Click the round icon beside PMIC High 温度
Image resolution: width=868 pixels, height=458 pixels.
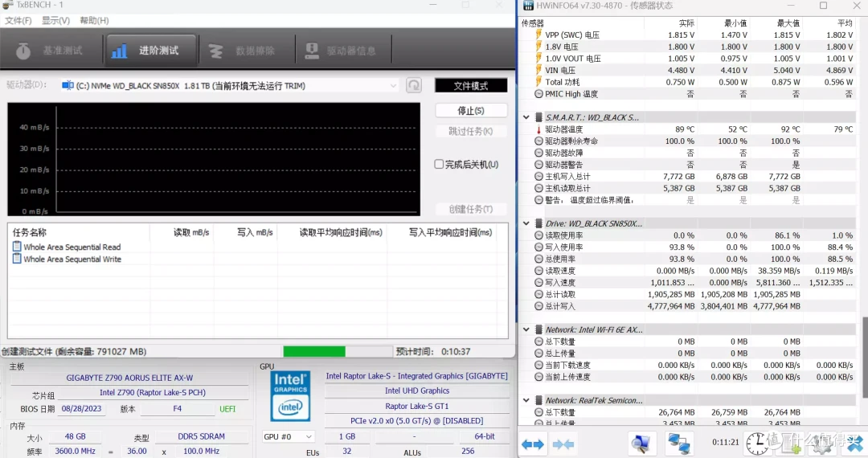(x=538, y=94)
